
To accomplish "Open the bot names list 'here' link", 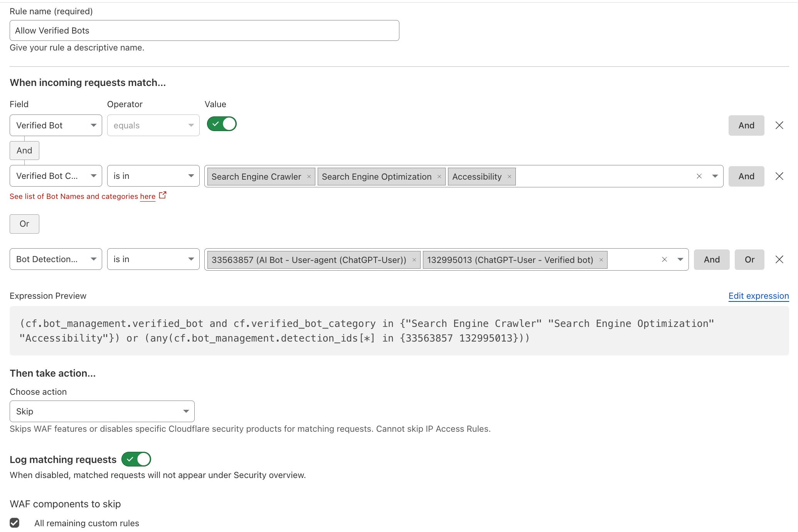I will click(148, 196).
